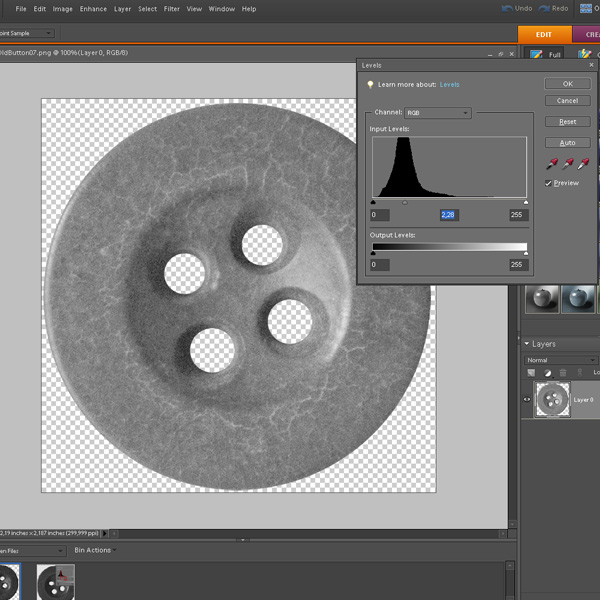Image resolution: width=600 pixels, height=600 pixels.
Task: Open the Help menu
Action: point(249,9)
